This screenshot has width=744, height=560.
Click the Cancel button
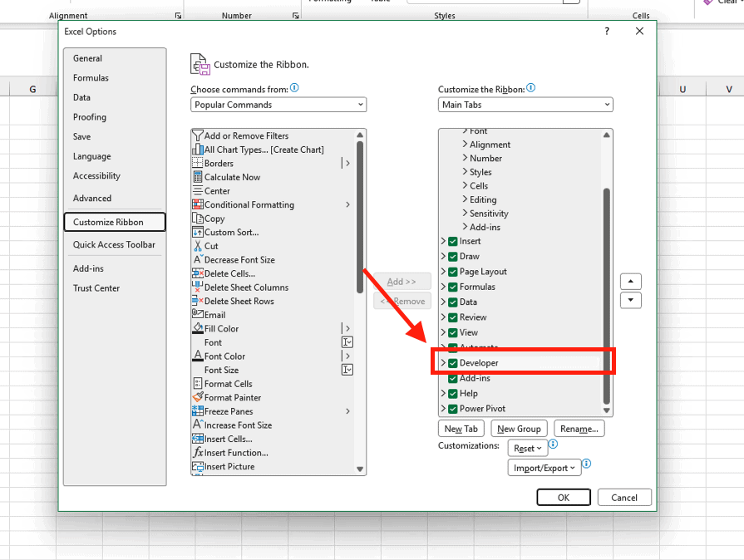click(624, 498)
